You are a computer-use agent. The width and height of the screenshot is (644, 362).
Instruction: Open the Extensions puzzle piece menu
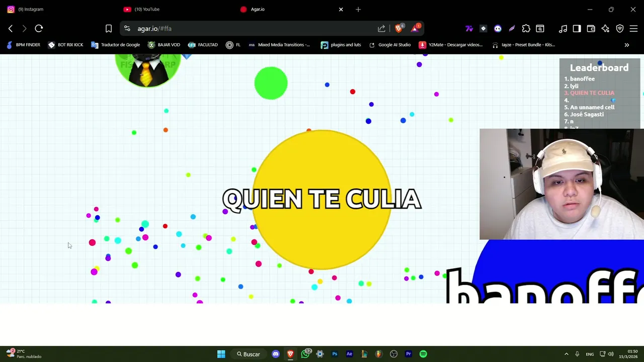point(526,29)
